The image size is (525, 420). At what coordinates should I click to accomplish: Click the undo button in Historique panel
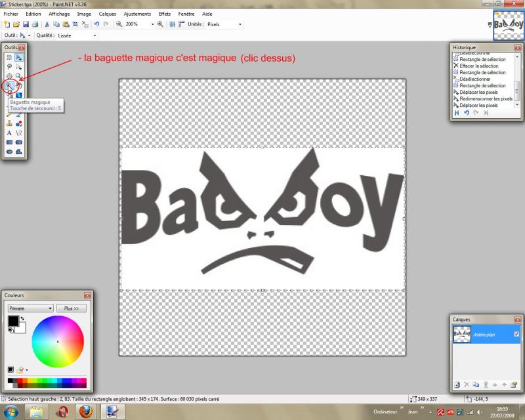pos(467,113)
